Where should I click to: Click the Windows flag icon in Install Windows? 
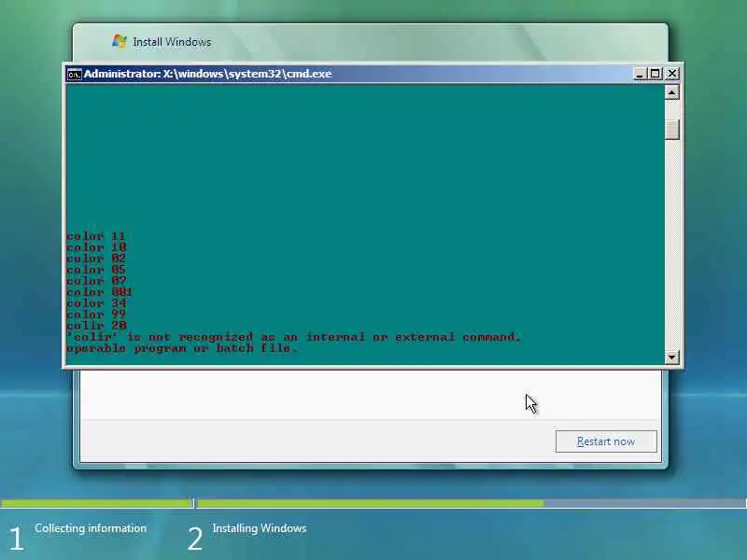pyautogui.click(x=120, y=41)
